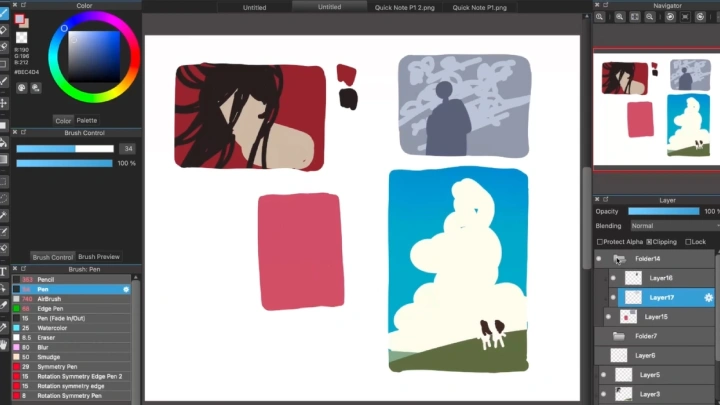Select the Bucket fill tool

click(x=3, y=143)
